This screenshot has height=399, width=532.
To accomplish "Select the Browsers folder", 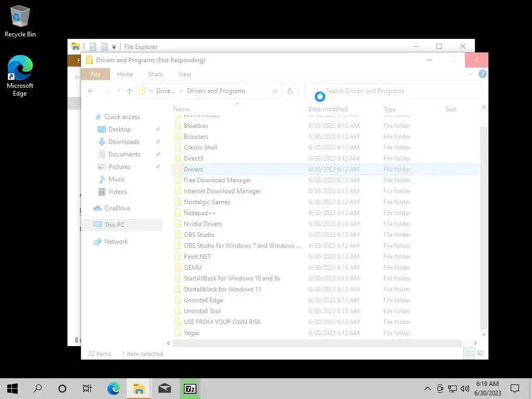I will coord(196,137).
